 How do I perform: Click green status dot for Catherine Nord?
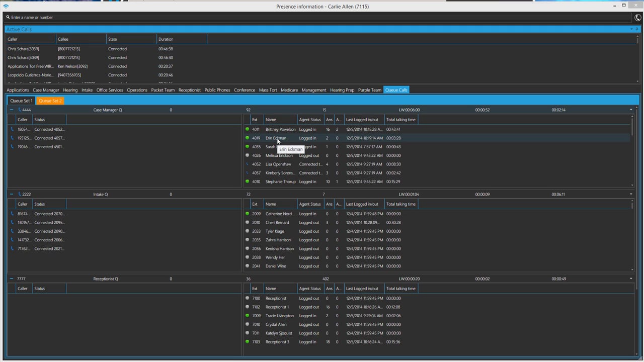point(247,214)
